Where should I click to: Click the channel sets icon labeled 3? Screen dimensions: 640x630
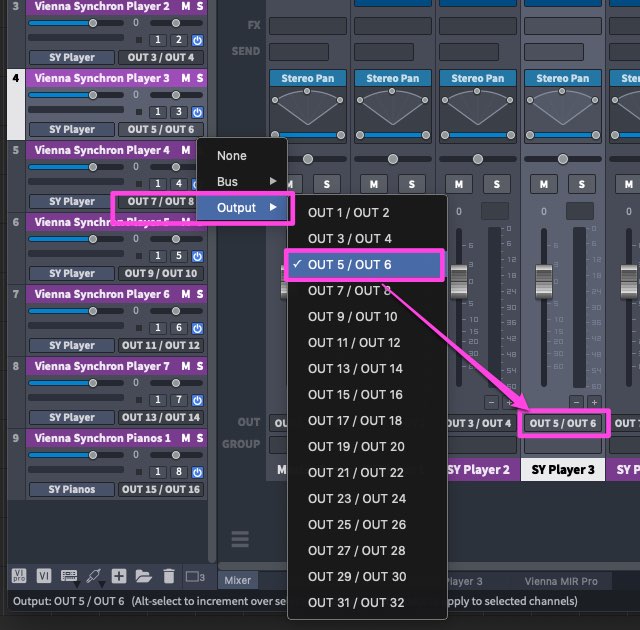click(x=195, y=577)
